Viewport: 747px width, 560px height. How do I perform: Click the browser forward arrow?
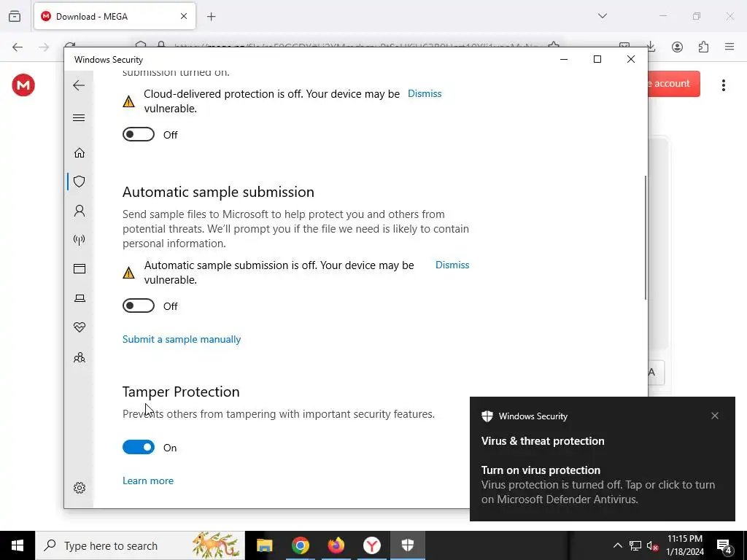point(44,47)
